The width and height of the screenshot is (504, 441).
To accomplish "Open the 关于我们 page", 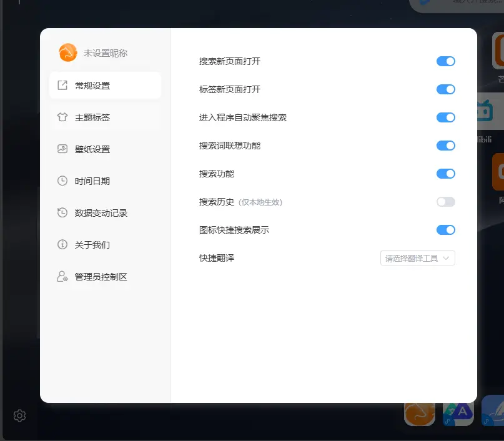I will (105, 244).
